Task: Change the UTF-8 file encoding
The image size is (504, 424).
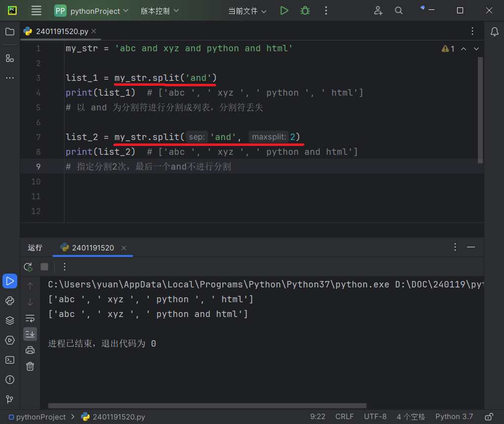Action: tap(375, 417)
